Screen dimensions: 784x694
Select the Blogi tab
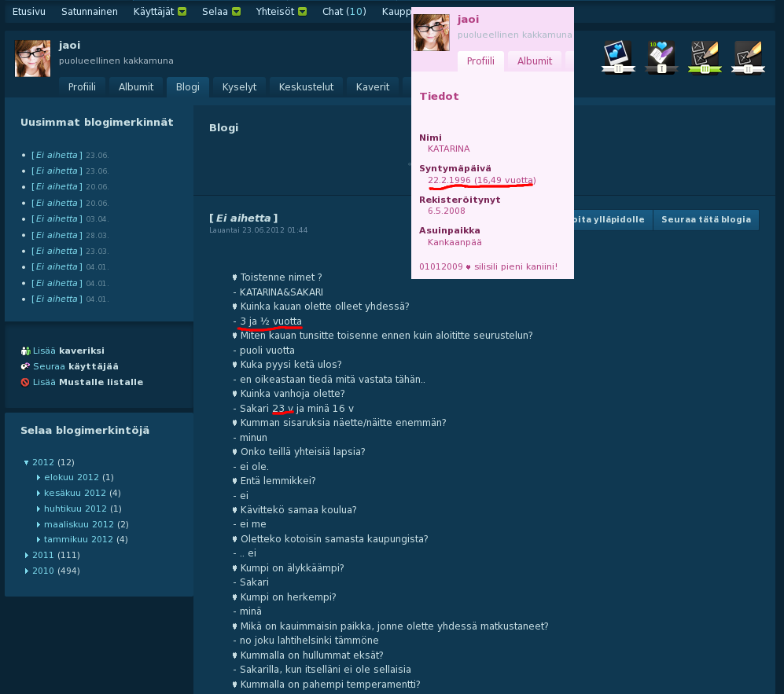[x=187, y=87]
